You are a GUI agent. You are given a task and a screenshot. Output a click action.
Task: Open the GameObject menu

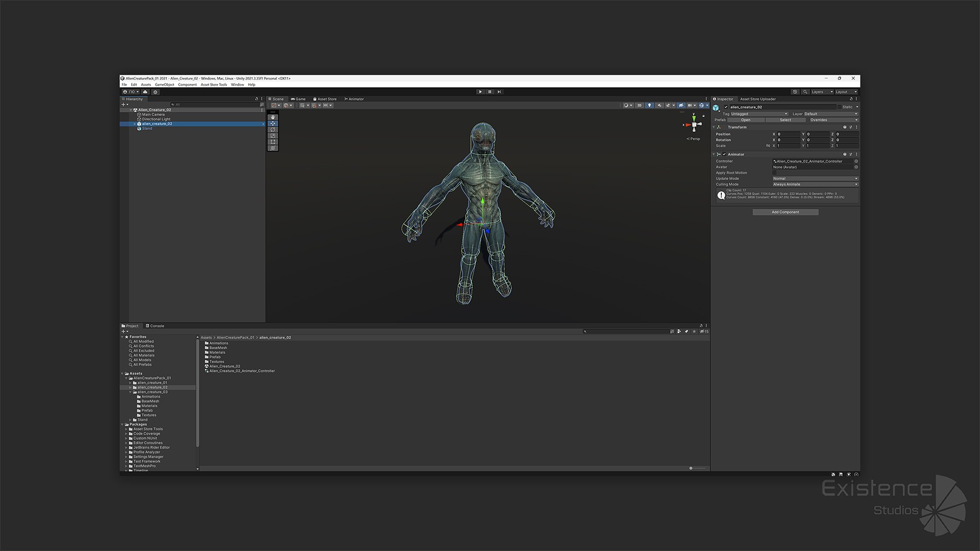[164, 85]
